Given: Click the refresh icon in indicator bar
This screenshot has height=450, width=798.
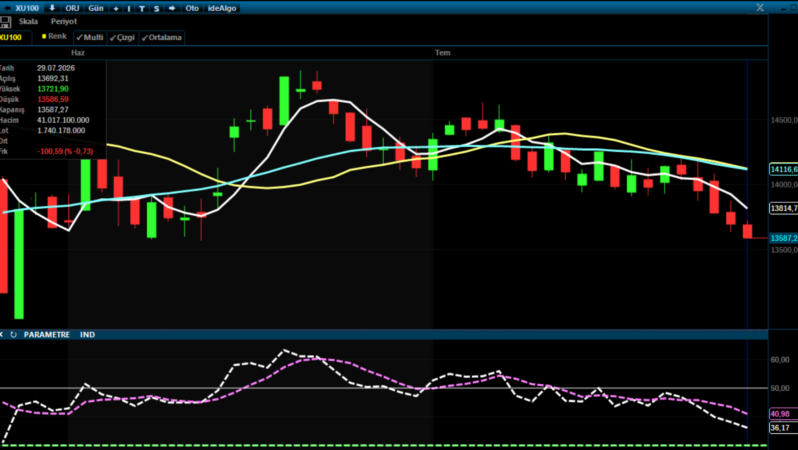Looking at the screenshot, I should click(13, 334).
